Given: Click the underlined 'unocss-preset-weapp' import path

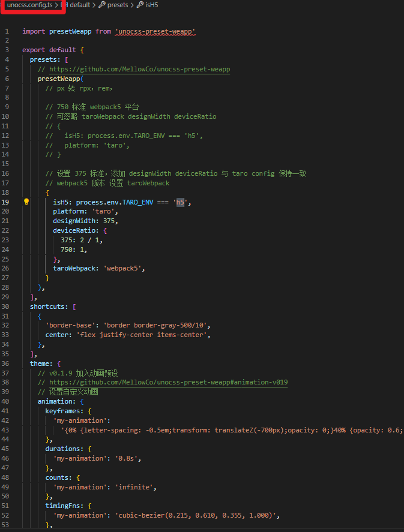Looking at the screenshot, I should [x=156, y=31].
